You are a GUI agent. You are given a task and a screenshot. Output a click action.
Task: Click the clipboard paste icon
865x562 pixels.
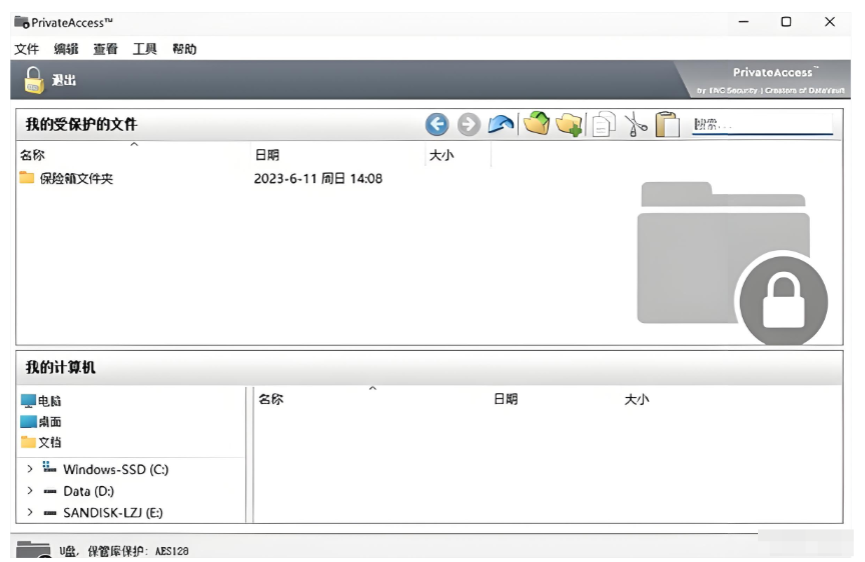[667, 125]
